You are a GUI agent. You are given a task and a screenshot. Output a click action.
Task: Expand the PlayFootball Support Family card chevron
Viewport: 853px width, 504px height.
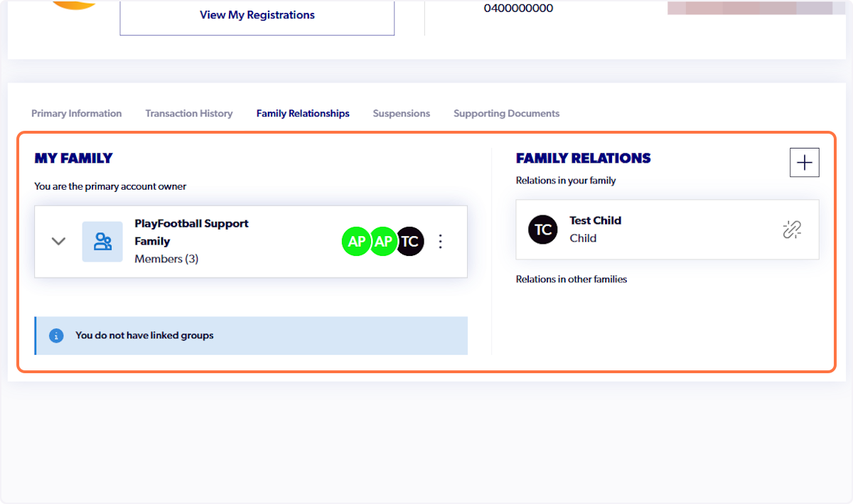(58, 241)
